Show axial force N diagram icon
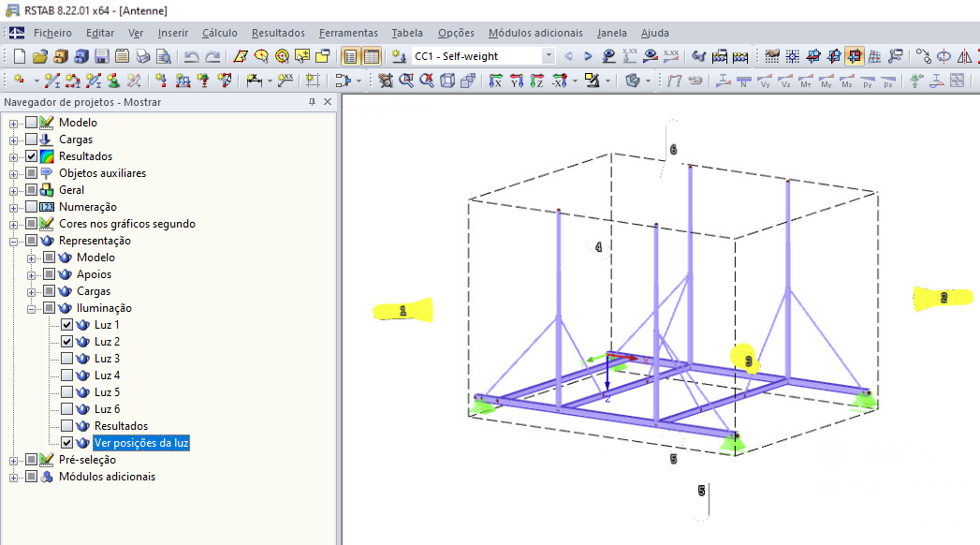980x545 pixels. (744, 81)
